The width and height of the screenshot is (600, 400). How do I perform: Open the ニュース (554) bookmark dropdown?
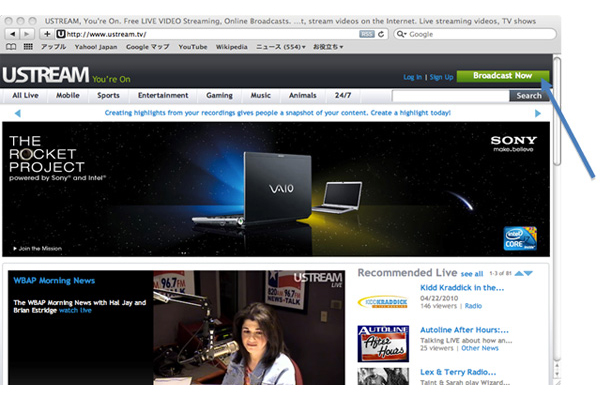click(x=280, y=47)
